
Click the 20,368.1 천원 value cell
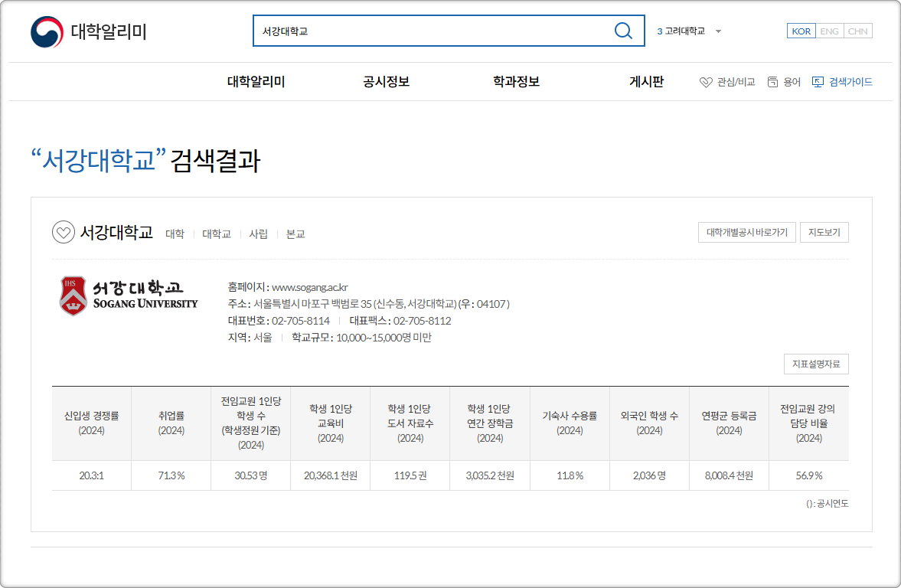331,475
